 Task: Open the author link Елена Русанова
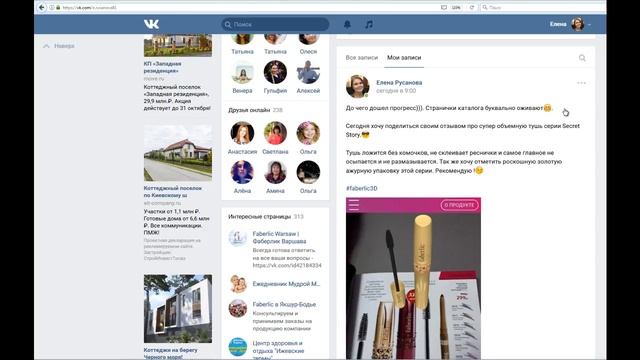click(x=399, y=82)
